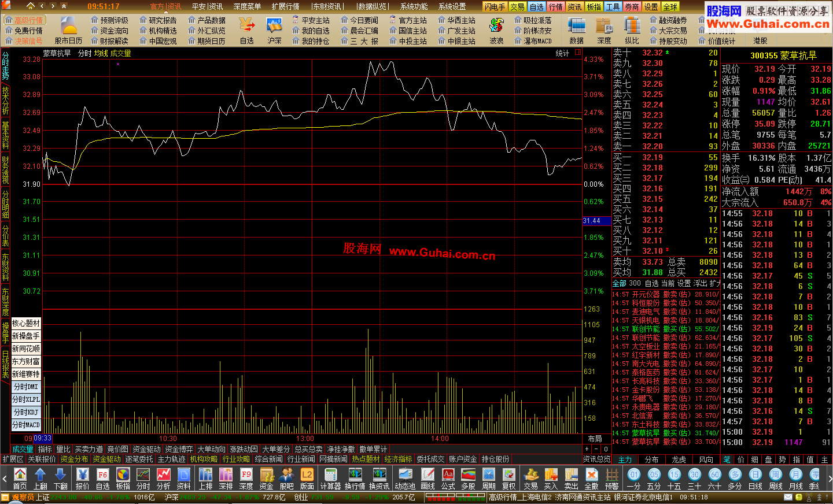Open the 沪深 market flag icon
The height and width of the screenshot is (504, 833).
point(274,31)
